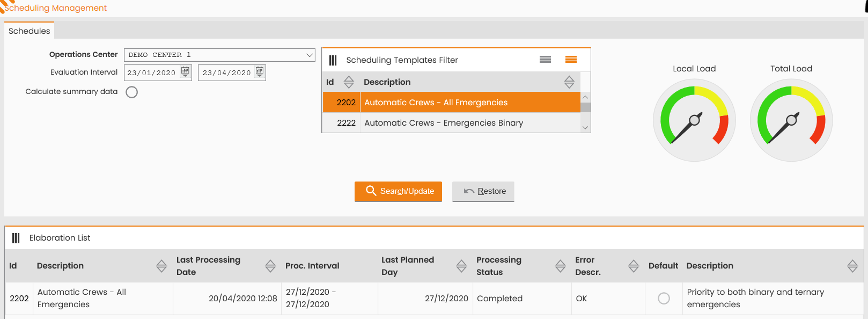Select template 2202 Automatic Crews - All Emergencies
This screenshot has width=868, height=319.
(451, 103)
